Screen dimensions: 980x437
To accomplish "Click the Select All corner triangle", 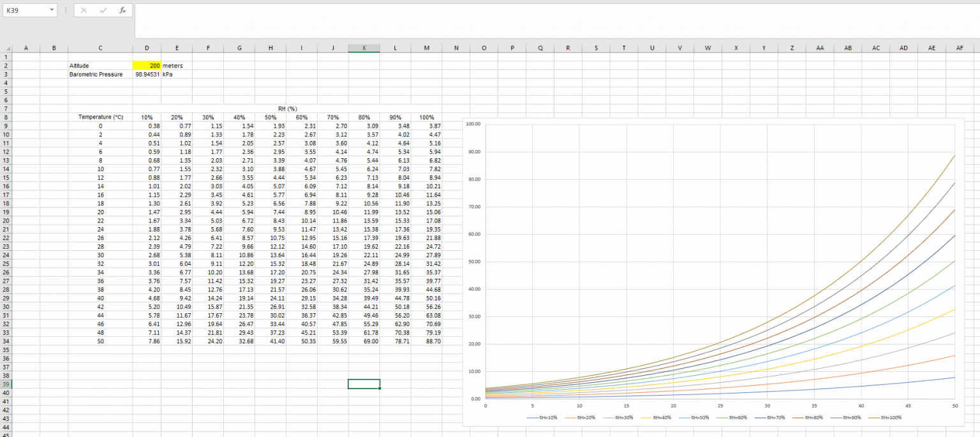I will pos(8,48).
